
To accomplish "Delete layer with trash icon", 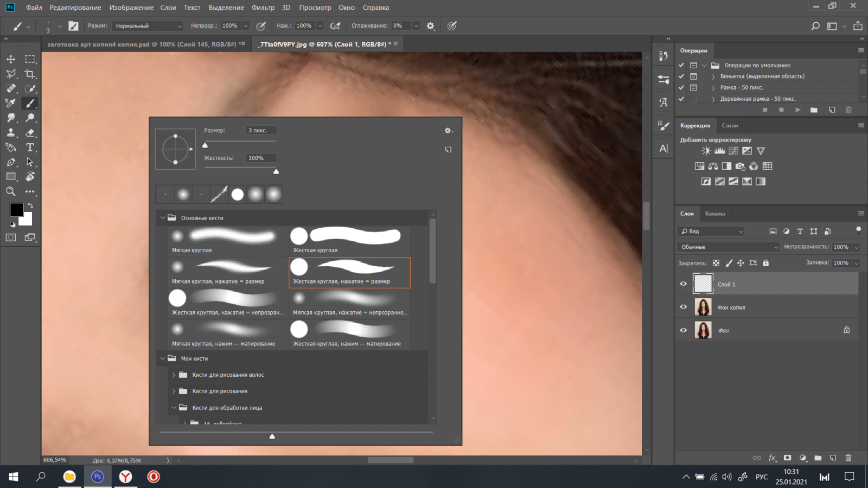I will (x=848, y=458).
